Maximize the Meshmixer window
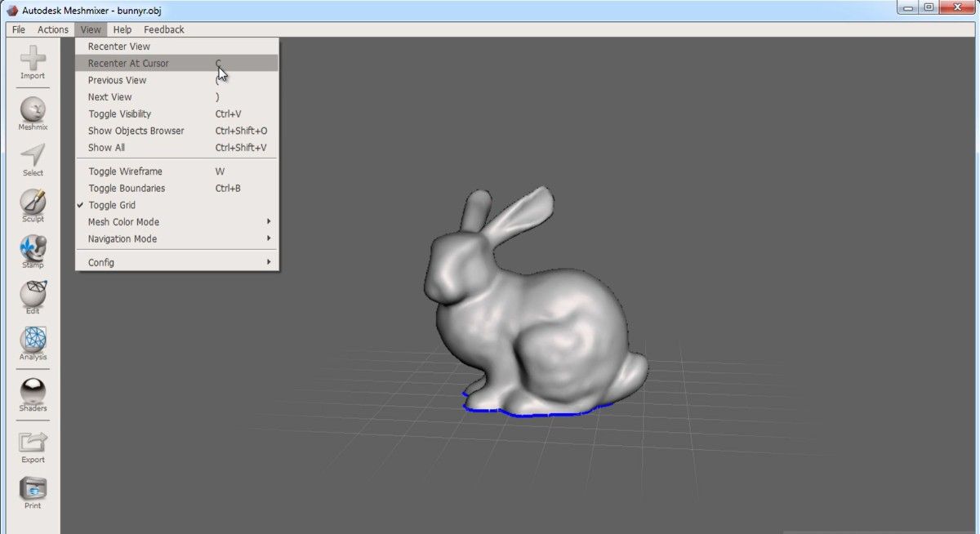 click(929, 7)
